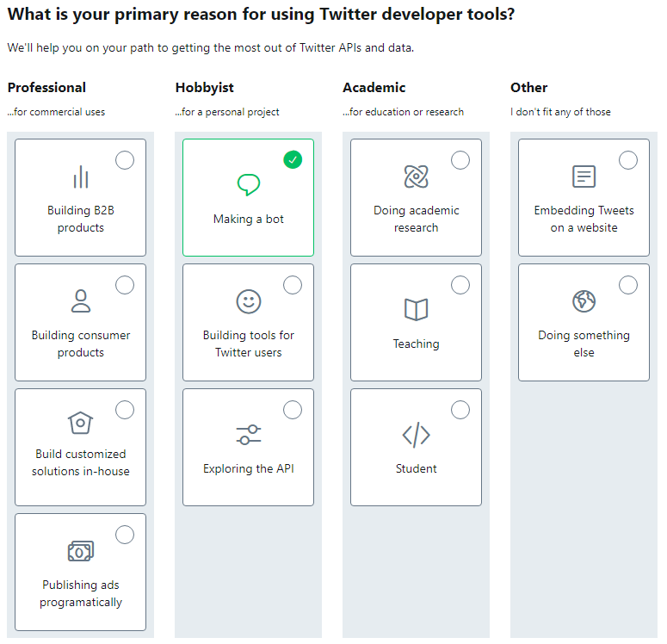Click the 'Exploring the API' label

pos(249,468)
